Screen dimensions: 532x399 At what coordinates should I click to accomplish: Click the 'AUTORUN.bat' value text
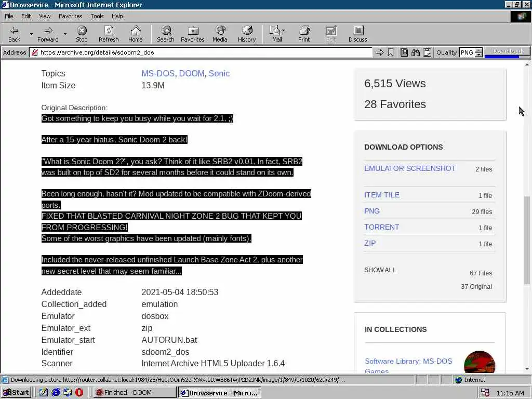click(x=169, y=340)
